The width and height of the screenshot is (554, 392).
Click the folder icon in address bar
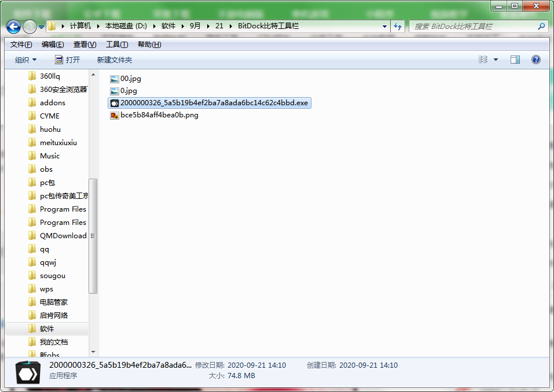point(52,26)
